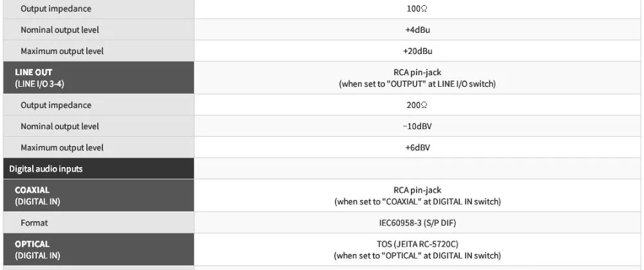Select the IEC60958-3 (S/P DIF) format text
This screenshot has height=270, width=644.
(x=417, y=223)
